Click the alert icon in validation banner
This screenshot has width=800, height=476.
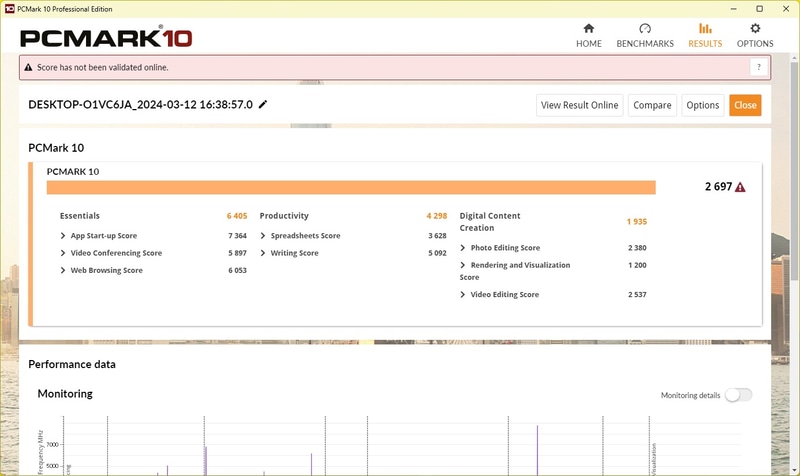click(29, 67)
